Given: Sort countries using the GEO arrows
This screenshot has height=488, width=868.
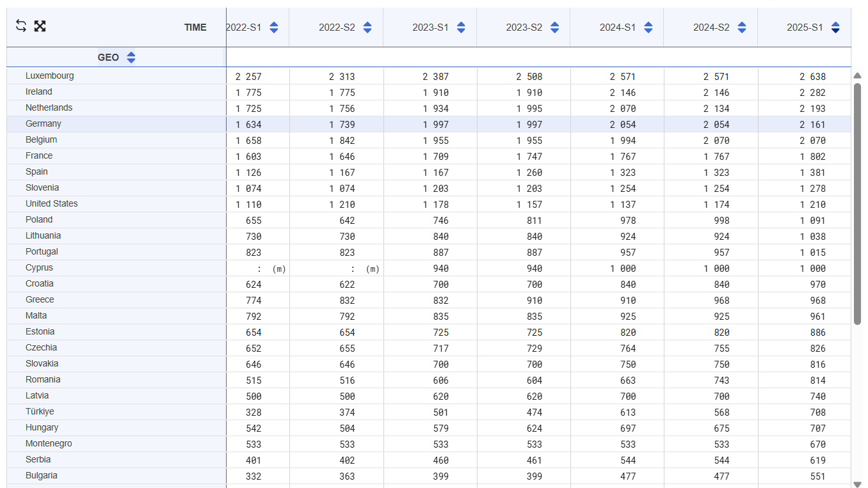Looking at the screenshot, I should click(131, 58).
